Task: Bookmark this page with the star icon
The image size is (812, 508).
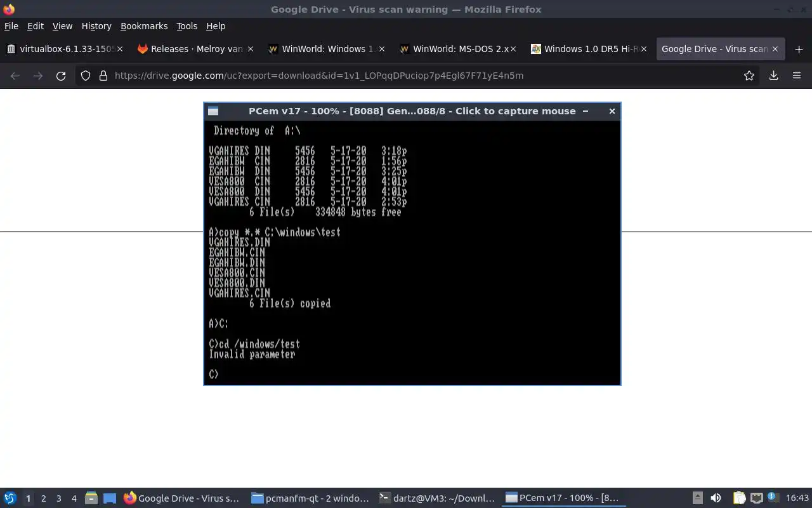Action: [x=749, y=76]
